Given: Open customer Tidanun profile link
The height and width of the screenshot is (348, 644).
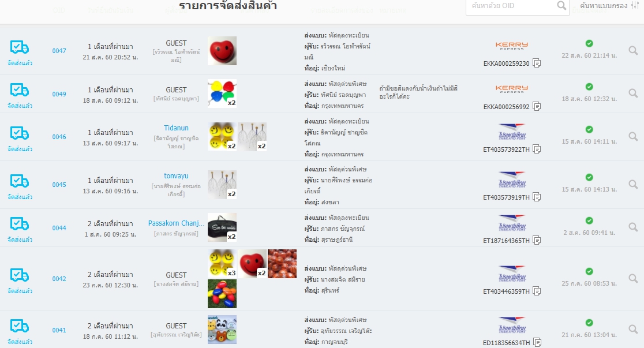Looking at the screenshot, I should [176, 128].
